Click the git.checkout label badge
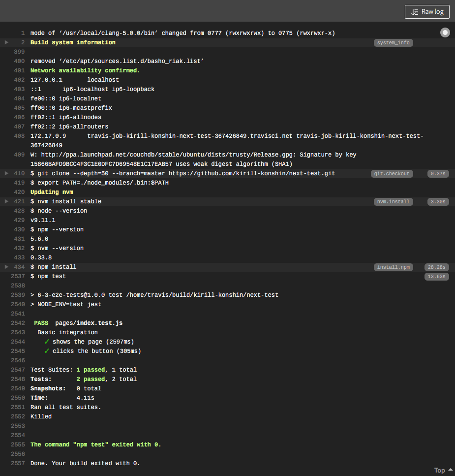The image size is (455, 476). 393,174
